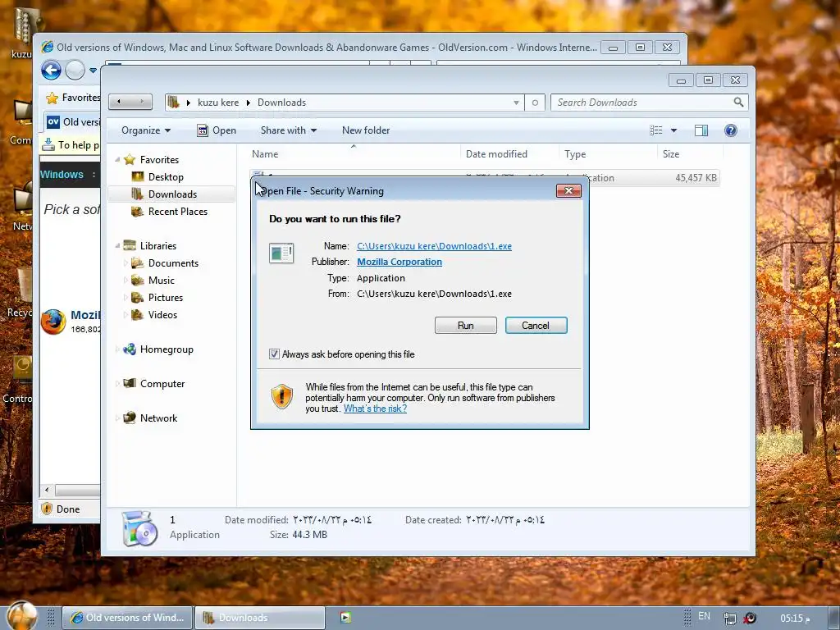Expand the Homegroup tree arrow
Image resolution: width=840 pixels, height=630 pixels.
click(x=117, y=349)
